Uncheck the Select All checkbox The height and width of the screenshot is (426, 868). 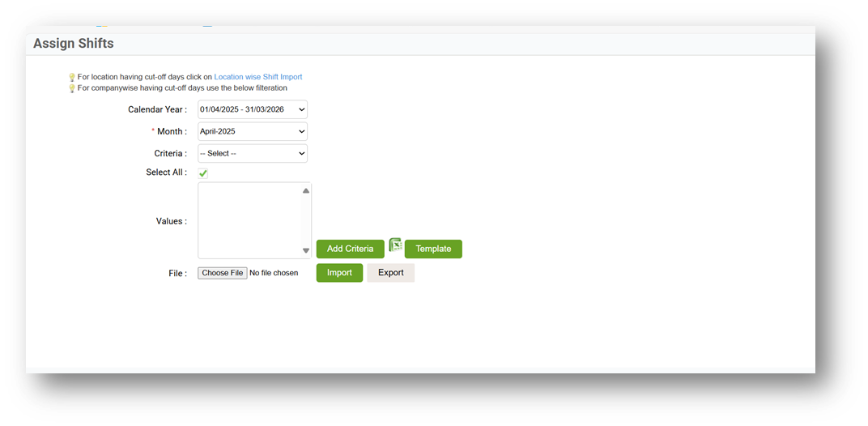[203, 174]
